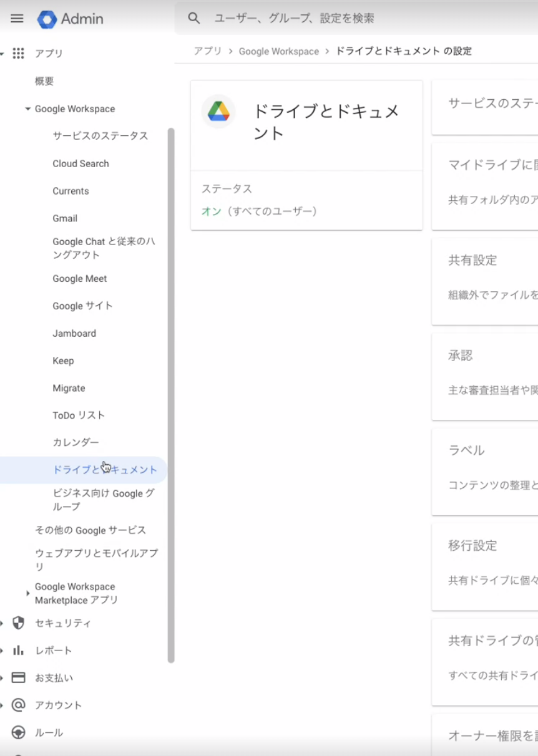This screenshot has height=756, width=538.
Task: Click the Google Drive logo icon
Action: point(218,112)
